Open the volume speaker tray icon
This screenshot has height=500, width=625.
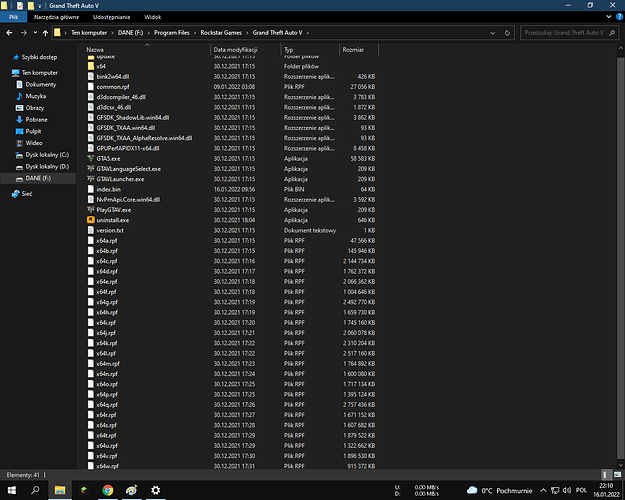point(566,490)
